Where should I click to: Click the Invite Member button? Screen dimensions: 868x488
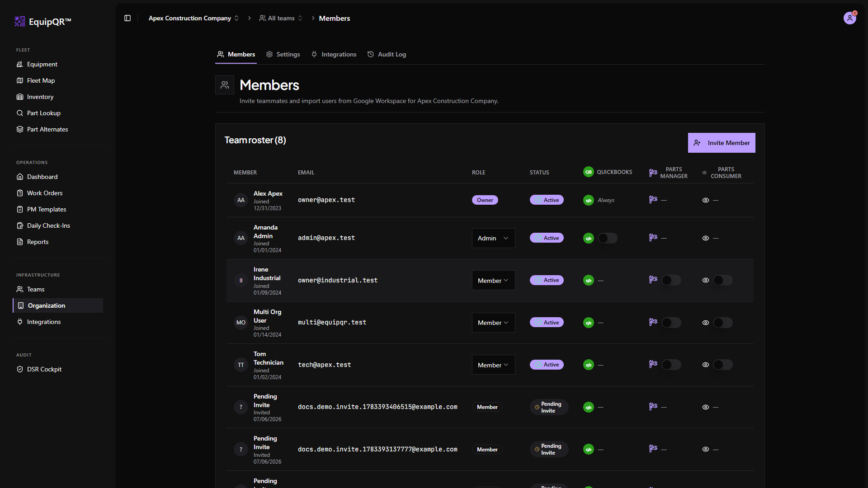pos(722,143)
